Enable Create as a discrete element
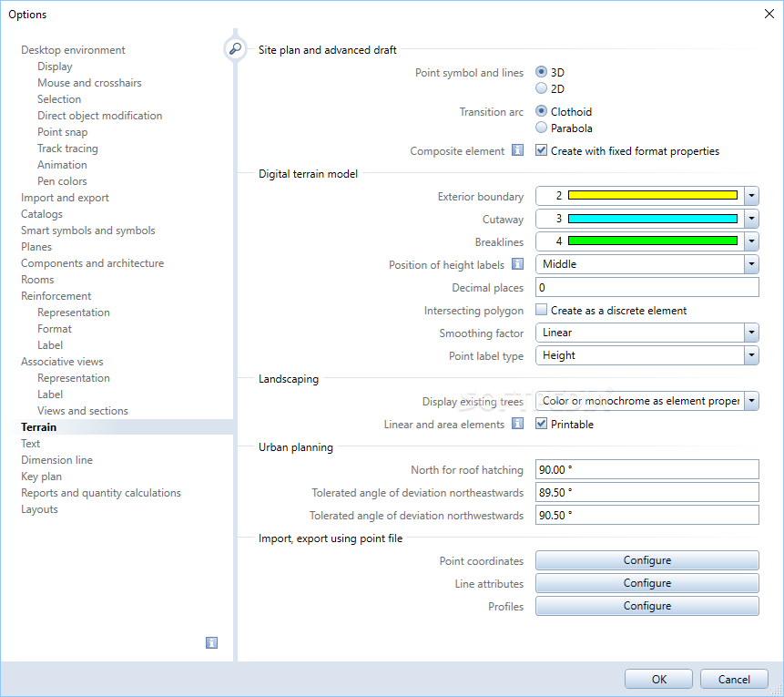784x697 pixels. coord(541,310)
